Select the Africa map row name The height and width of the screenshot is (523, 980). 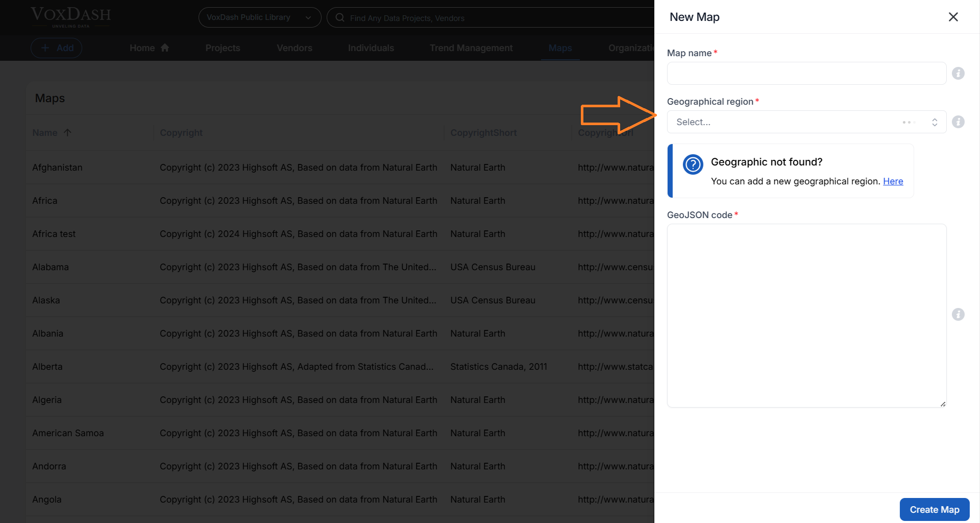[x=45, y=201]
